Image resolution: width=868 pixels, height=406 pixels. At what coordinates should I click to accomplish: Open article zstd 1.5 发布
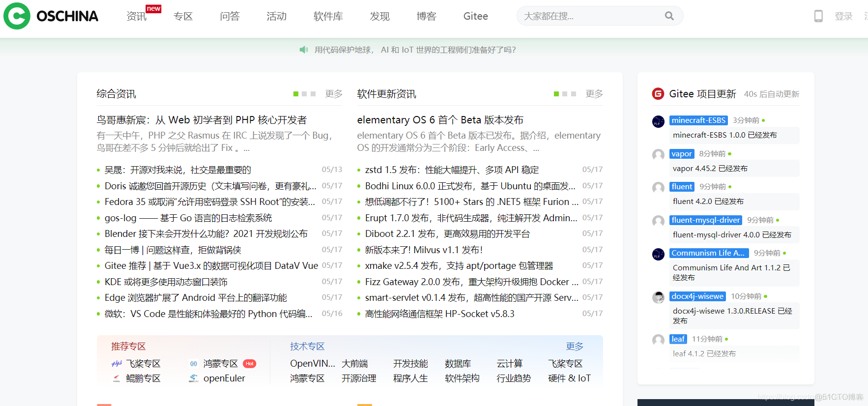pos(452,170)
